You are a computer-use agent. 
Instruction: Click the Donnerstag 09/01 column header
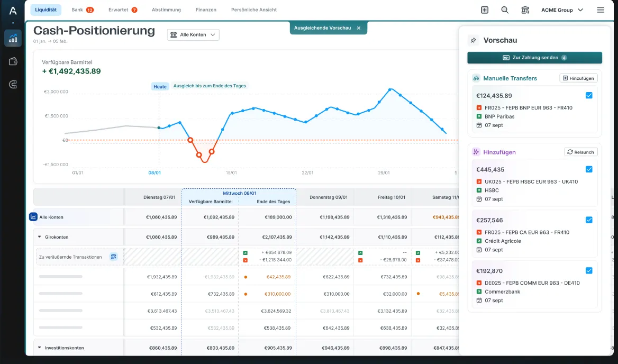(328, 197)
